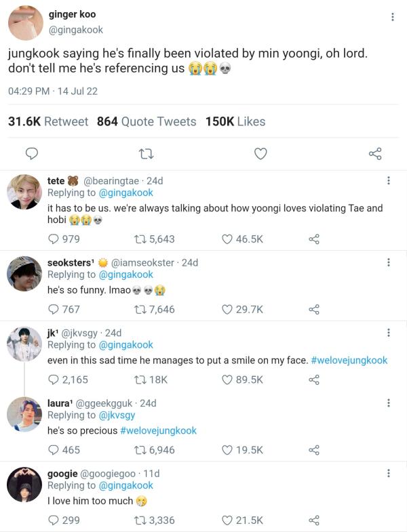
Task: Open more options on googie's reply
Action: (x=388, y=473)
